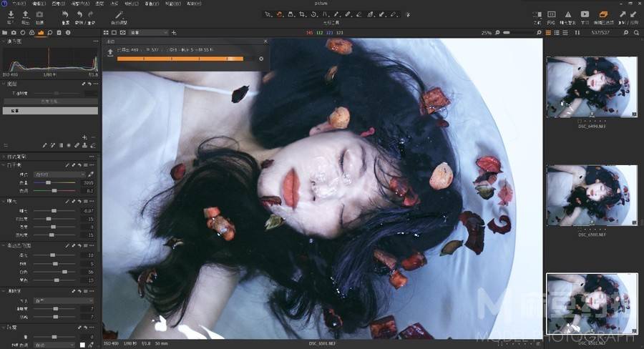Open the Clarity method dropdown
The image size is (644, 349).
click(63, 301)
